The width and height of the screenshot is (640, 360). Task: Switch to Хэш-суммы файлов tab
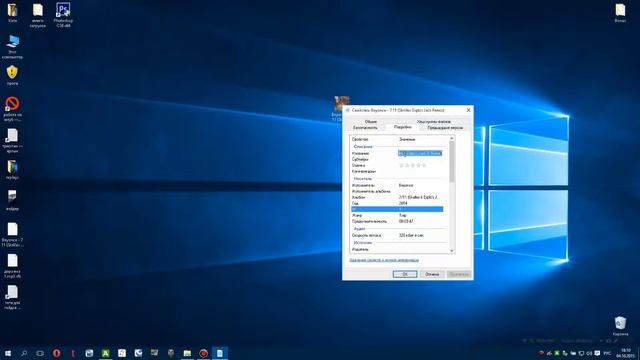(x=434, y=122)
